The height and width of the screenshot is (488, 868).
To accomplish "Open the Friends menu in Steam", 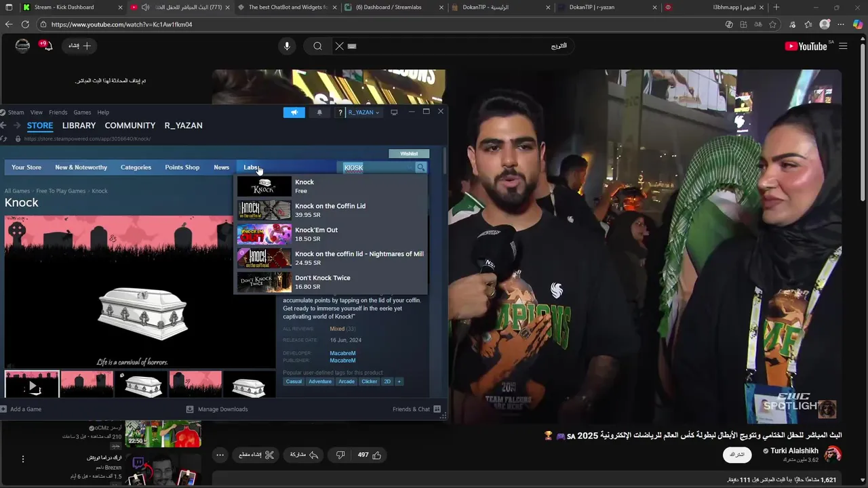I will pos(58,113).
